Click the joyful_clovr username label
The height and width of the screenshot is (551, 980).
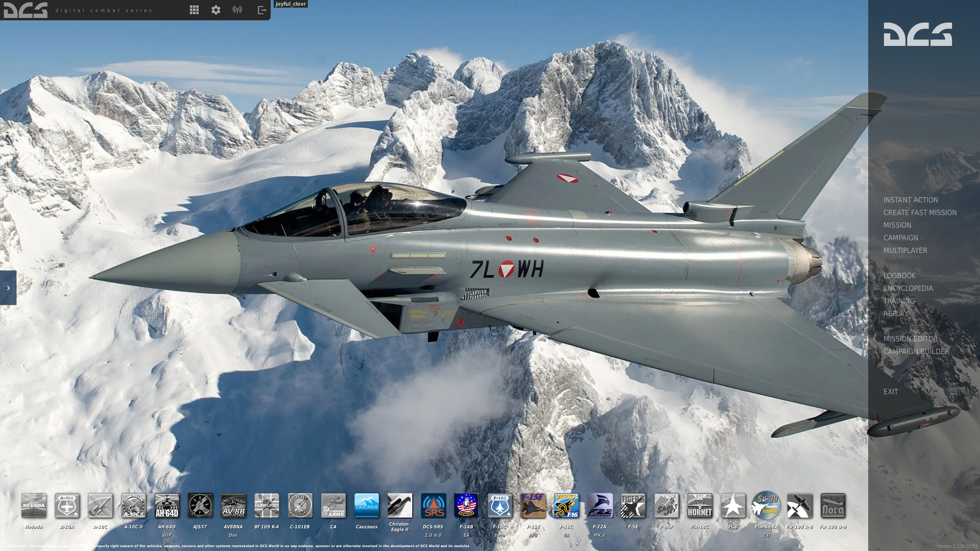[x=291, y=4]
